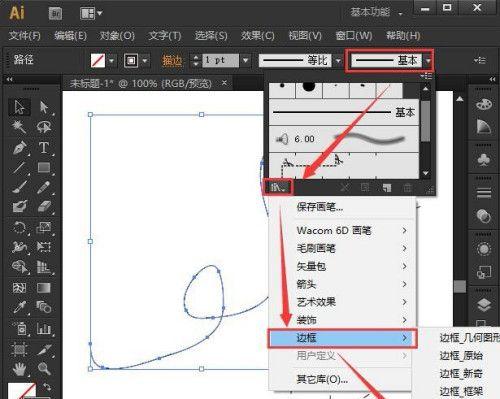Open the 效果(C) menu

258,35
